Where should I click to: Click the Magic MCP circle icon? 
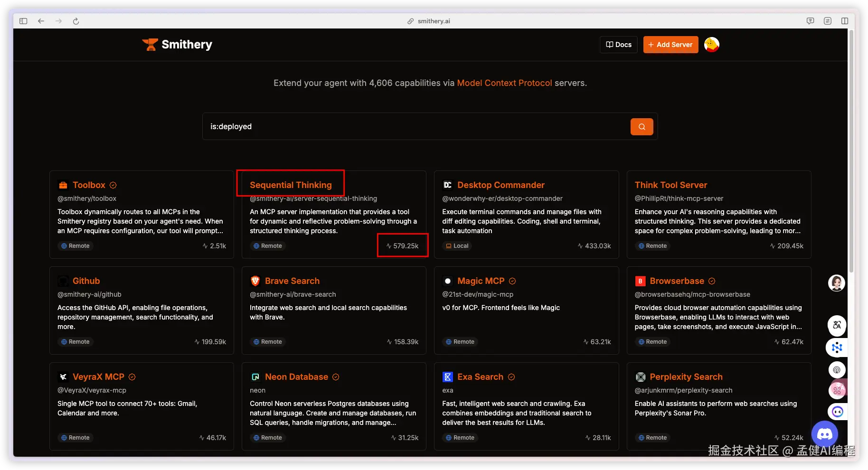pyautogui.click(x=448, y=281)
